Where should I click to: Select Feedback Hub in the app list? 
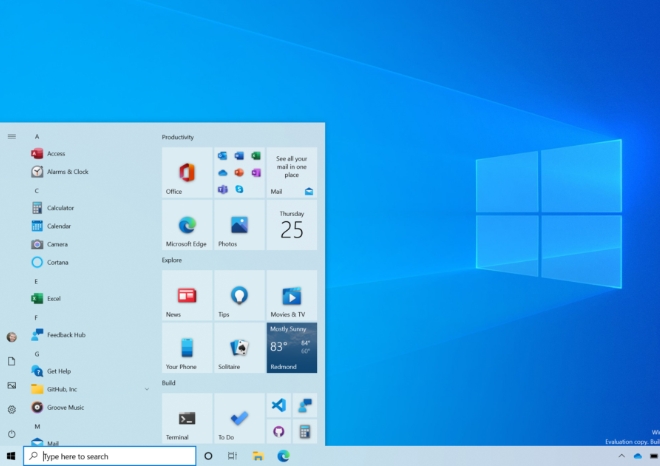coord(65,335)
